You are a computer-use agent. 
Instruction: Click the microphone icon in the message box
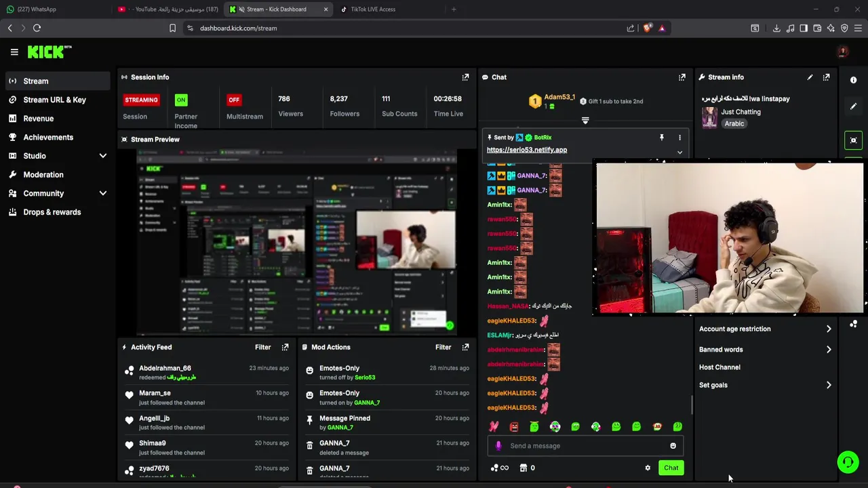click(498, 446)
